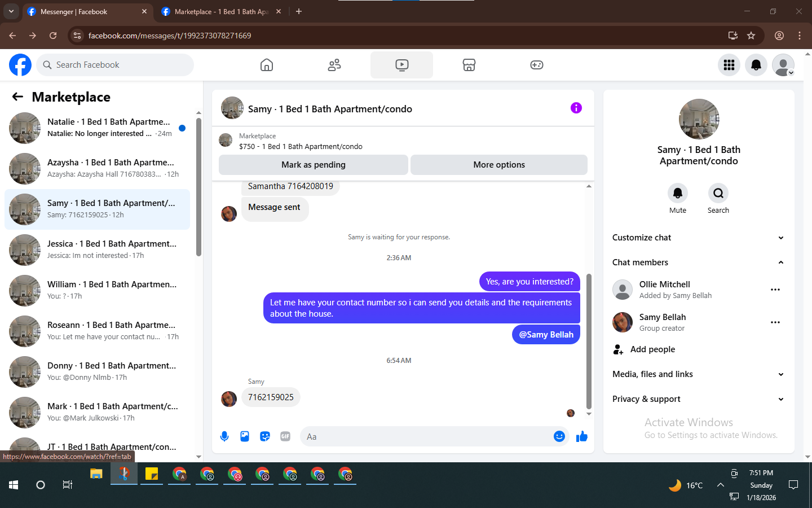Screen dimensions: 812x508
Task: Open the Marketplace storefront icon
Action: (x=469, y=65)
